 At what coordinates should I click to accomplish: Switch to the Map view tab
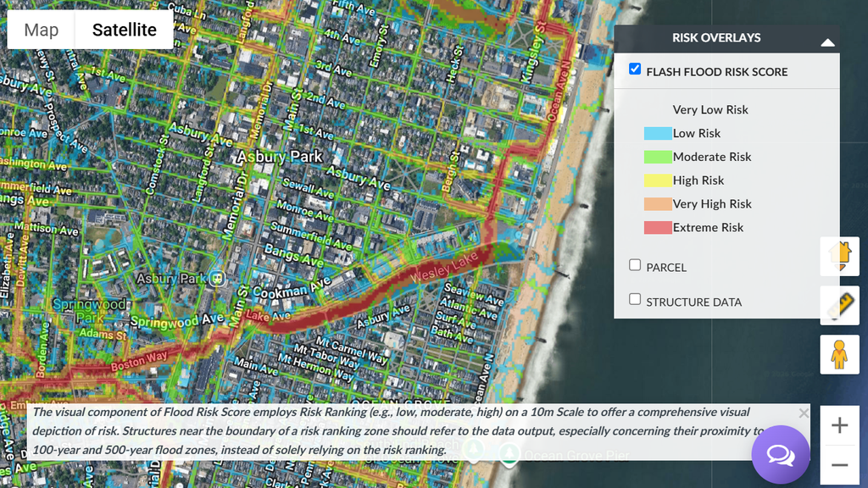tap(41, 30)
